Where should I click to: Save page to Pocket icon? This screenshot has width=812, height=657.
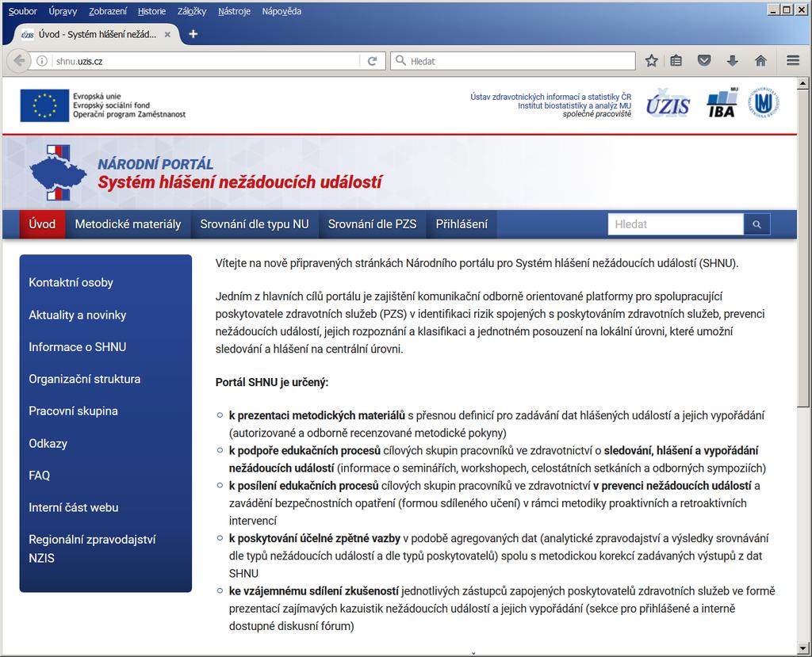point(704,60)
